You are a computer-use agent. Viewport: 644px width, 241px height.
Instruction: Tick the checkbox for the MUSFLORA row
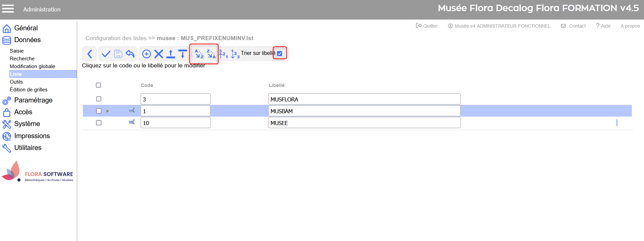(x=99, y=99)
